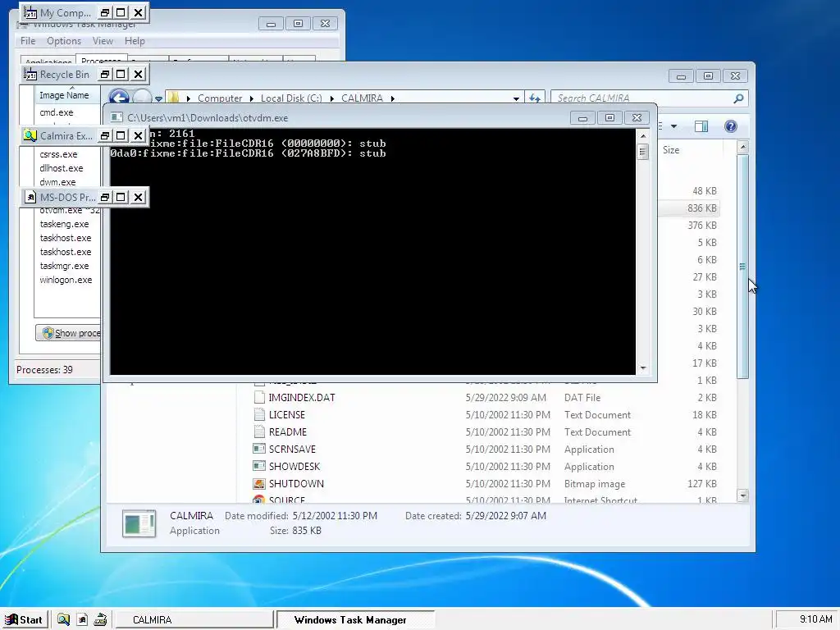Click the console window scroll-up arrow
This screenshot has height=630, width=840.
[x=643, y=136]
